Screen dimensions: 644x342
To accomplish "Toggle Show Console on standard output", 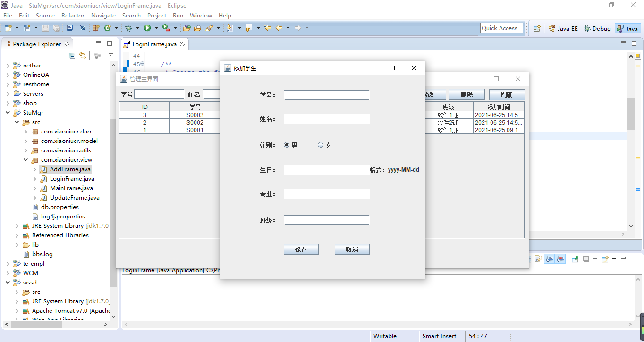I will tap(550, 259).
